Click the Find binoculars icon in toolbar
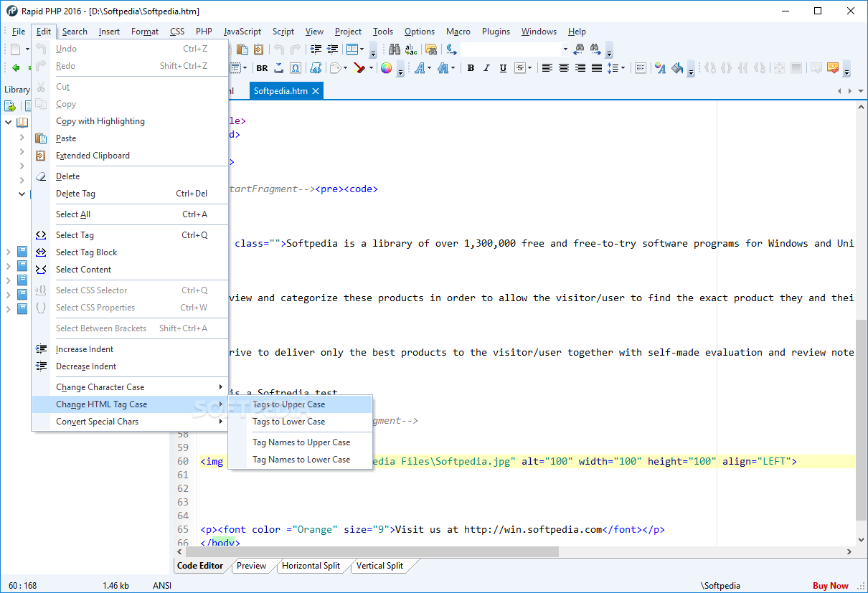The height and width of the screenshot is (593, 868). tap(395, 49)
